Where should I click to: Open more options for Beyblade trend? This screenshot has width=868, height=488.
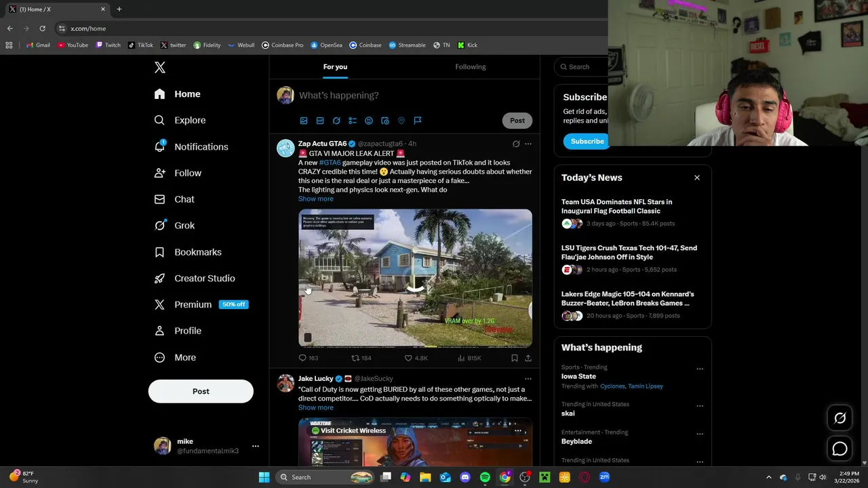700,434
